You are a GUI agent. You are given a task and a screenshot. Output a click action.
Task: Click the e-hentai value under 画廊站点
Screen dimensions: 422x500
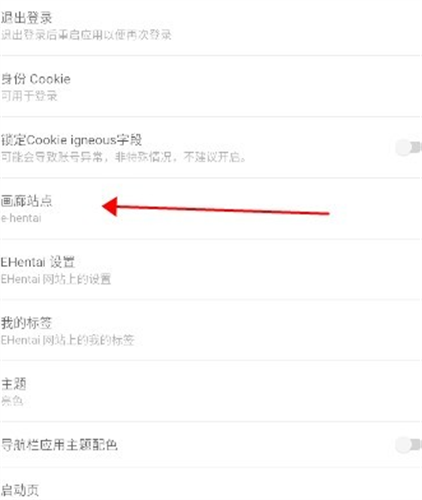[21, 218]
